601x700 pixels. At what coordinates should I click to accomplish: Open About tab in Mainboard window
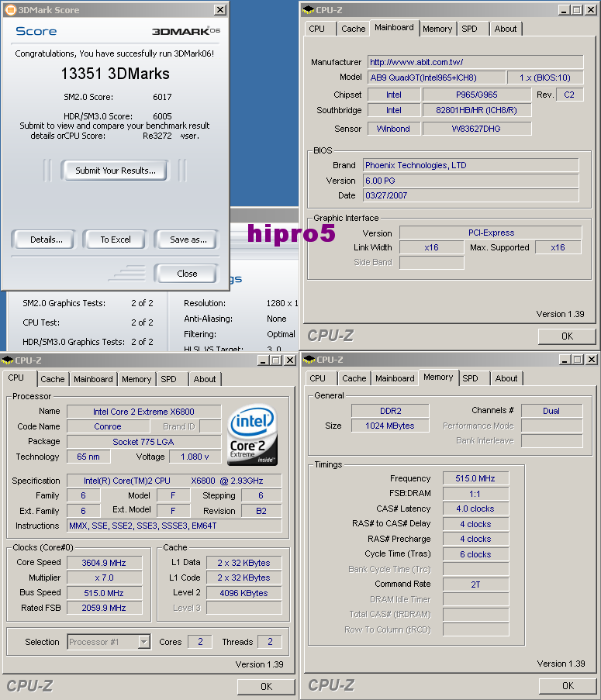[x=506, y=29]
